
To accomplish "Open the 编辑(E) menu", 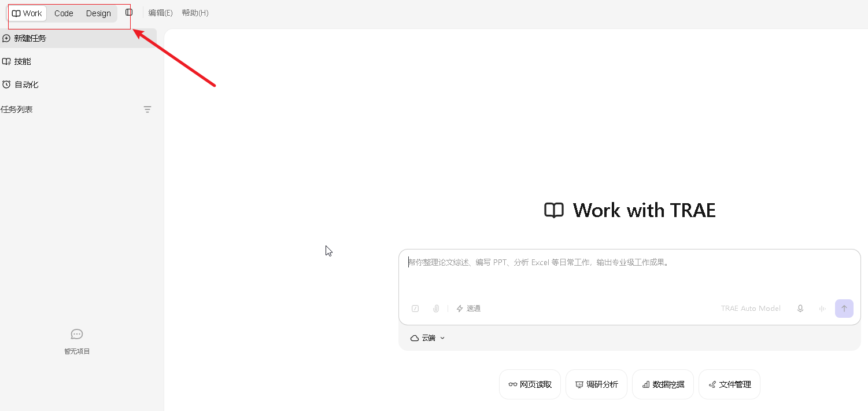I will click(x=160, y=13).
